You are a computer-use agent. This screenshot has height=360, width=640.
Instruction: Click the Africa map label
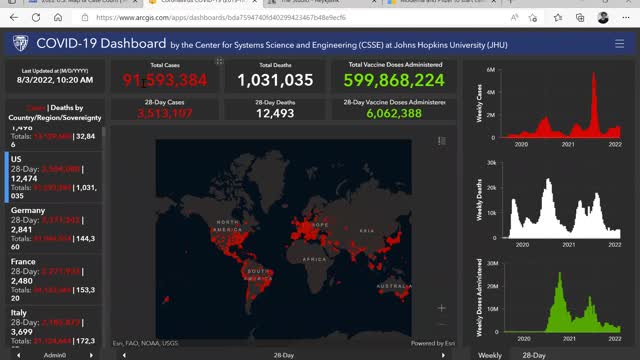314,259
